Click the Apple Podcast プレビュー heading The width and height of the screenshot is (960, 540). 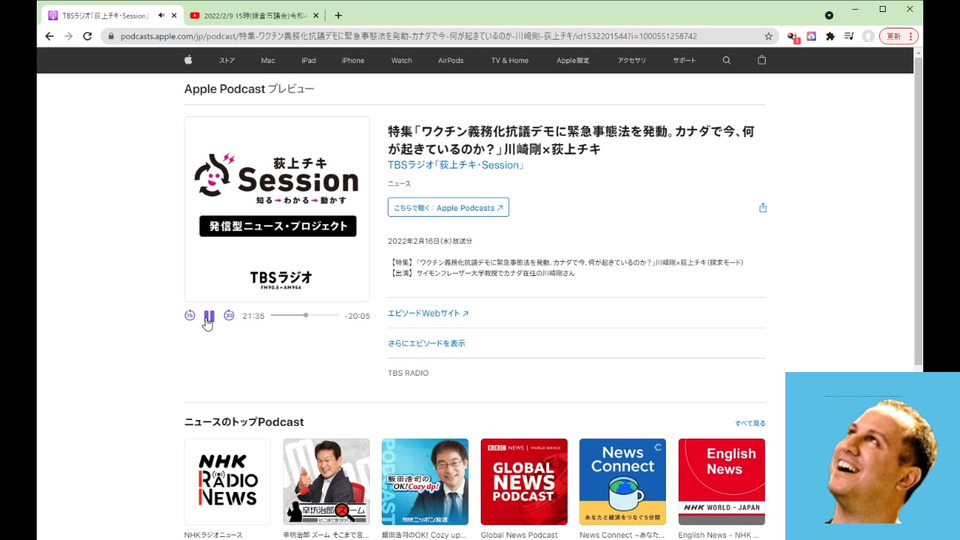click(249, 89)
